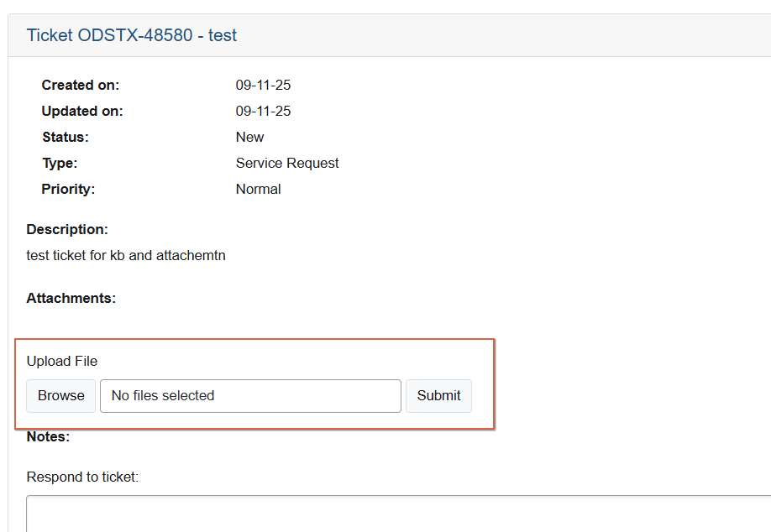
Task: Click the status value 'New'
Action: coord(249,137)
